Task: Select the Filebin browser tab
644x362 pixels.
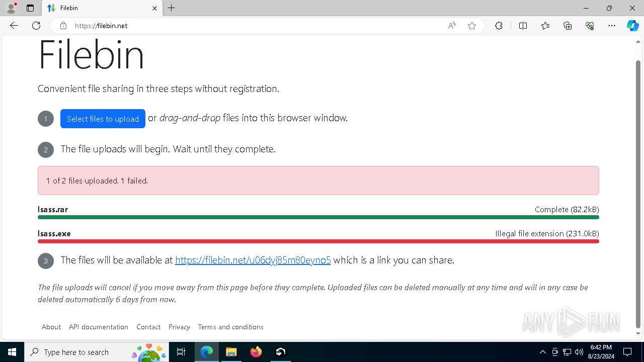Action: click(x=102, y=8)
